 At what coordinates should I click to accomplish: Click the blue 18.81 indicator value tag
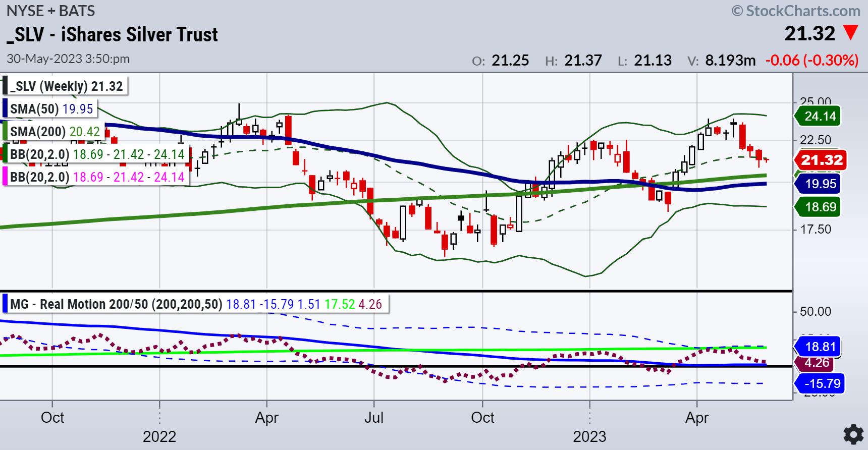coord(820,347)
